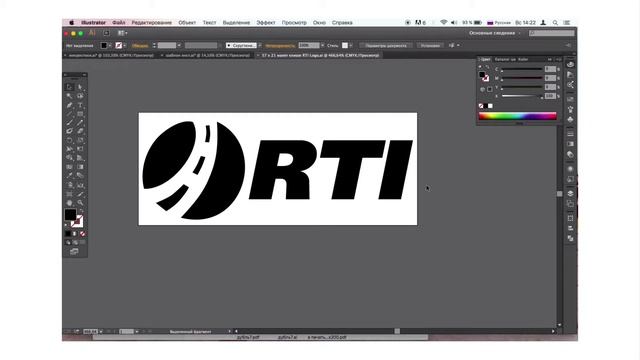
Task: Click the document setup button in control bar
Action: pos(386,45)
